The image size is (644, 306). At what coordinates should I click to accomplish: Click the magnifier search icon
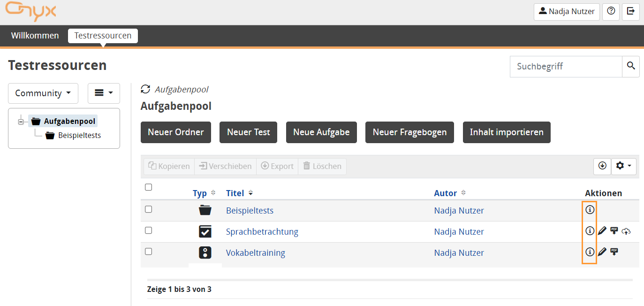[631, 66]
